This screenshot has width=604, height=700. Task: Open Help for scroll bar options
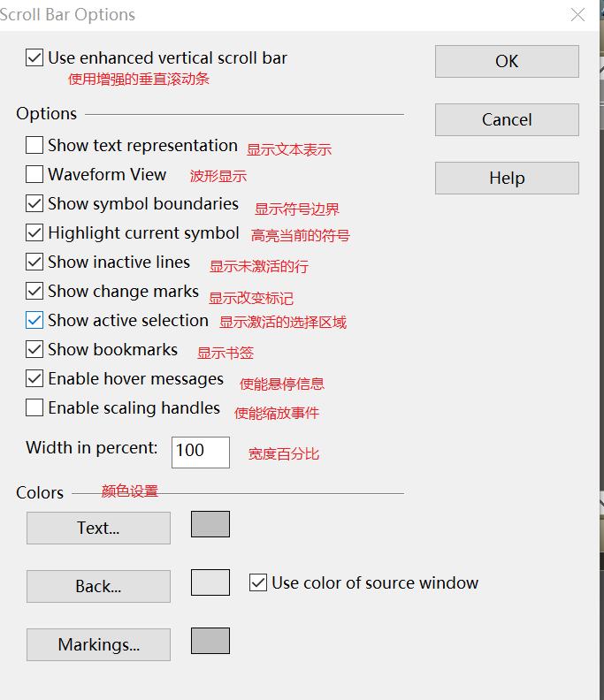click(x=507, y=179)
